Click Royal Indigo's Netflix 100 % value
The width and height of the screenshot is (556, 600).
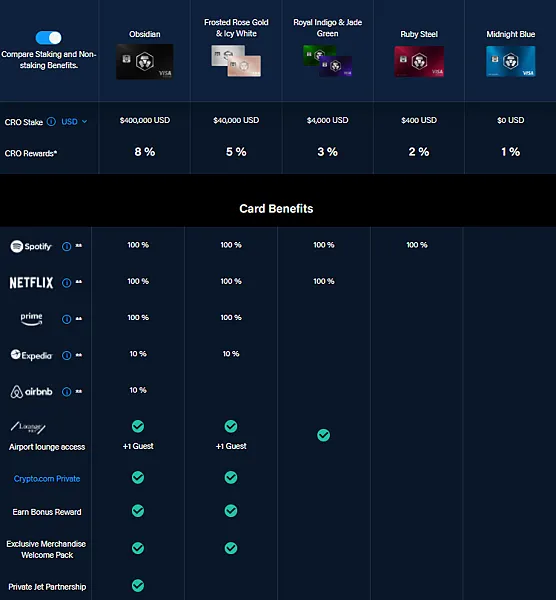[324, 281]
